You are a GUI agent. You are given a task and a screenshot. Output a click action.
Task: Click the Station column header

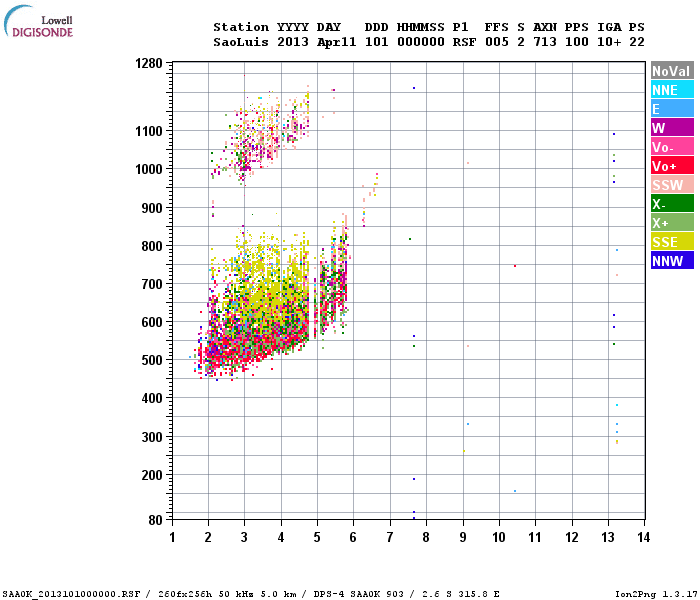[241, 27]
